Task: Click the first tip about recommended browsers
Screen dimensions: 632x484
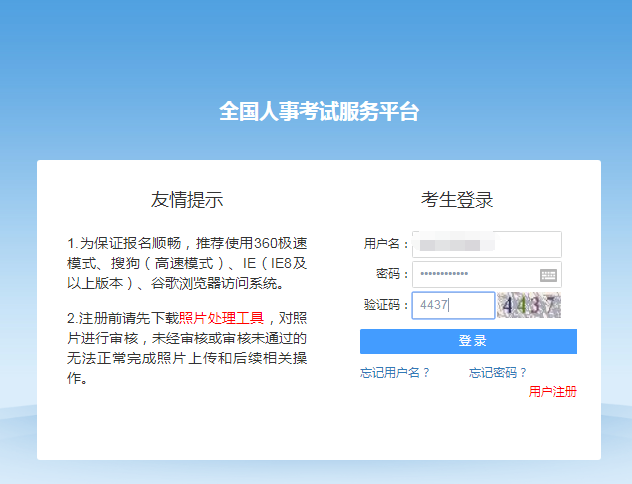Action: click(187, 263)
